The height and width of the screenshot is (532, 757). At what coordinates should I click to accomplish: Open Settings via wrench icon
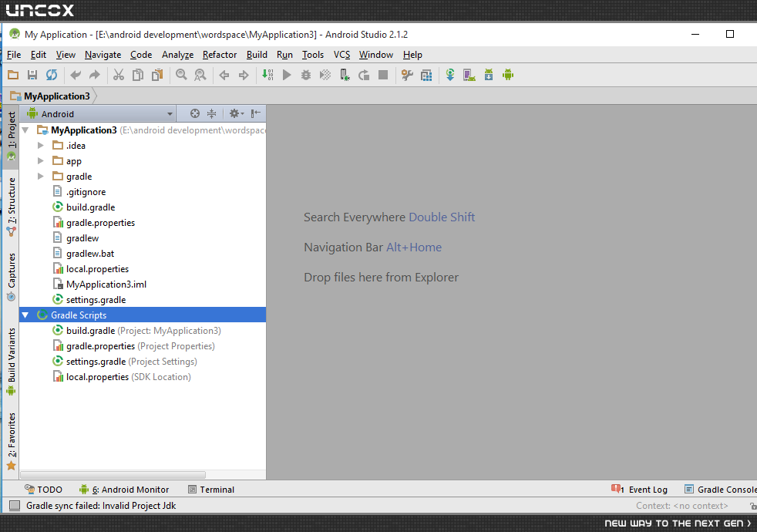(407, 75)
